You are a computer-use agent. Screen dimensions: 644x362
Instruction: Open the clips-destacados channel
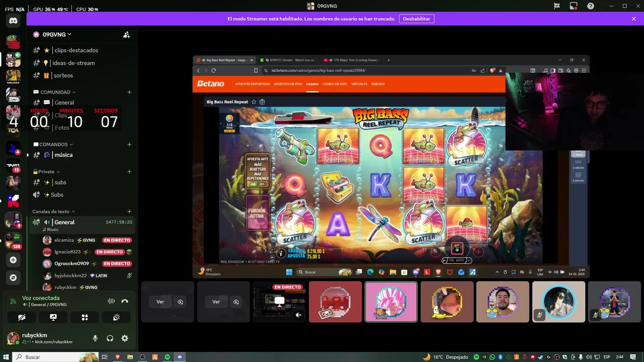(x=82, y=50)
